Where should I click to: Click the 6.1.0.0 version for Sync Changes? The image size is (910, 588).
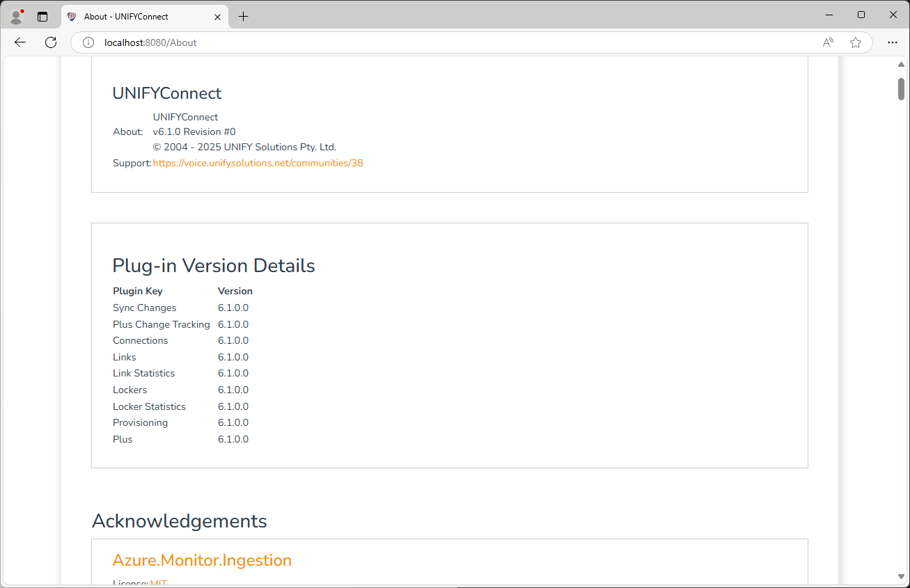pos(233,308)
